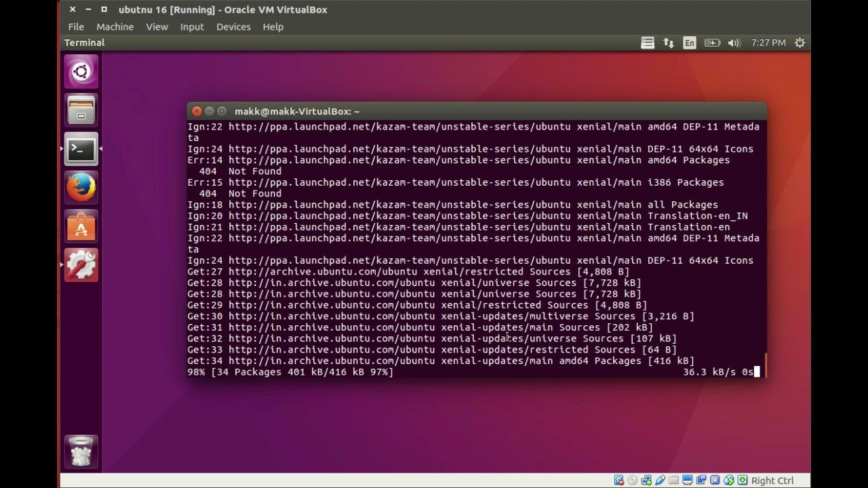Click the notes list indicator in panel
Screen dimensions: 868x488
point(648,43)
